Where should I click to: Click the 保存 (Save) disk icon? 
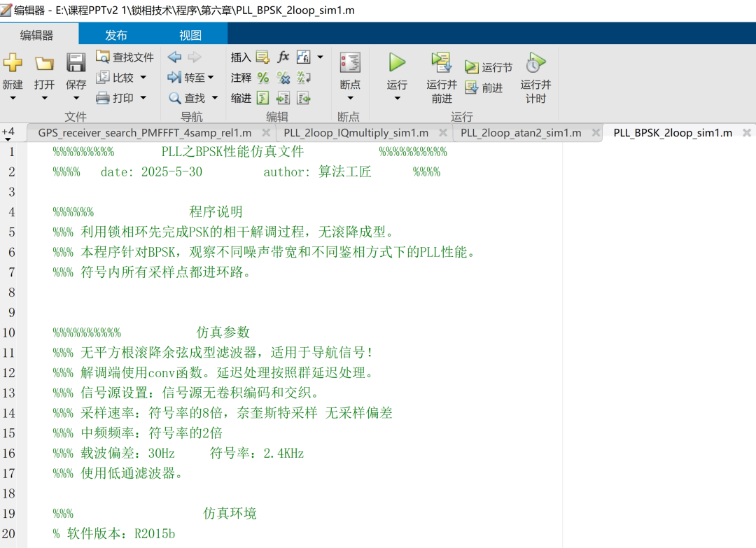pyautogui.click(x=76, y=64)
